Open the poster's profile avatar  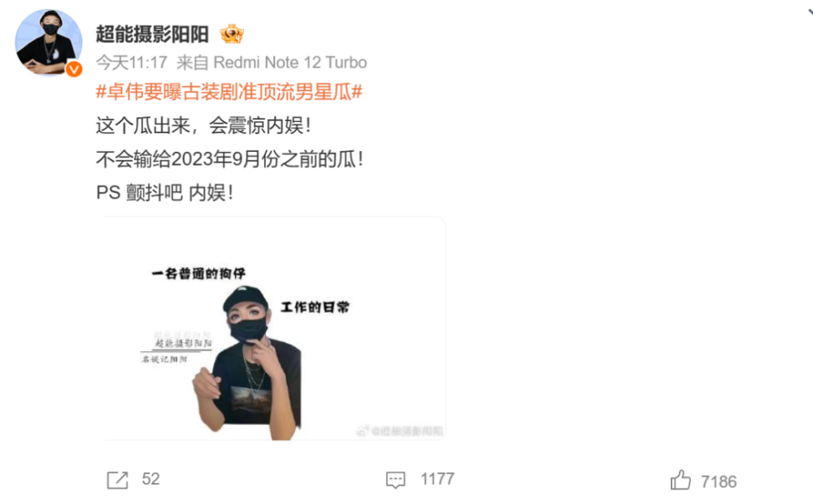pos(48,42)
